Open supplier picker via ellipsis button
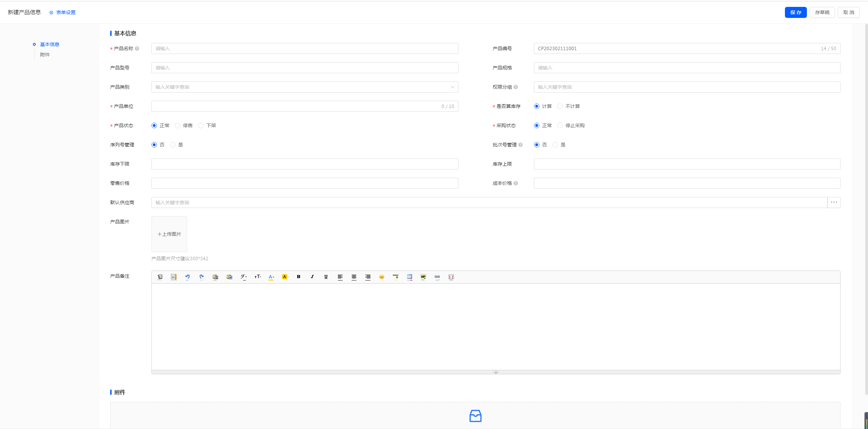Image resolution: width=868 pixels, height=429 pixels. coord(834,202)
